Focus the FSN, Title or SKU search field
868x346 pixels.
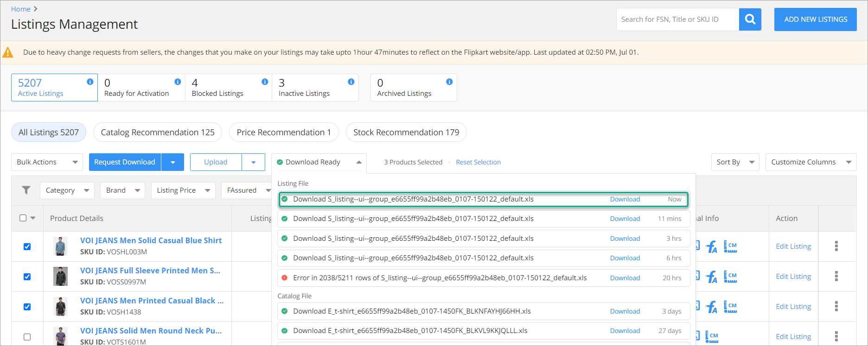(x=677, y=19)
